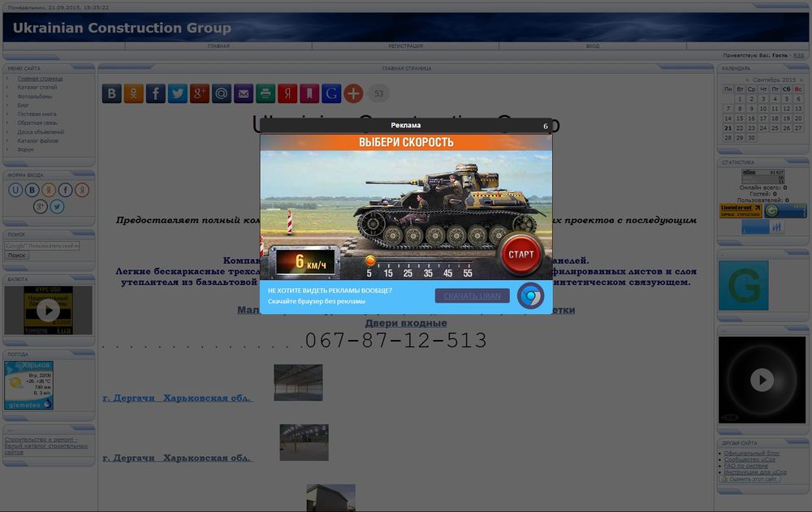Open Каталог статей in site menu
Screen dimensions: 812x512
click(37, 88)
